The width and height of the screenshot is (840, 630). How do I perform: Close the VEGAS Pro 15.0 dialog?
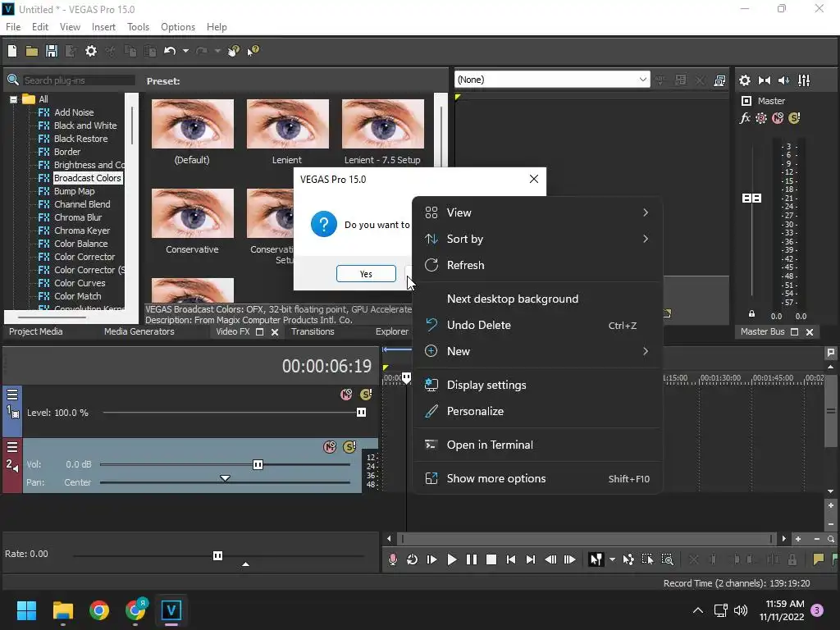coord(533,179)
